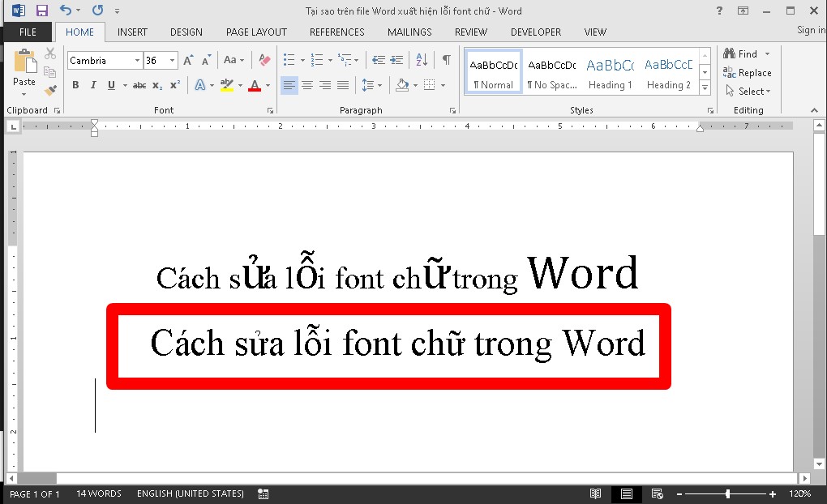The height and width of the screenshot is (504, 827).
Task: Open the Change Case Aa dropdown
Action: coord(234,60)
